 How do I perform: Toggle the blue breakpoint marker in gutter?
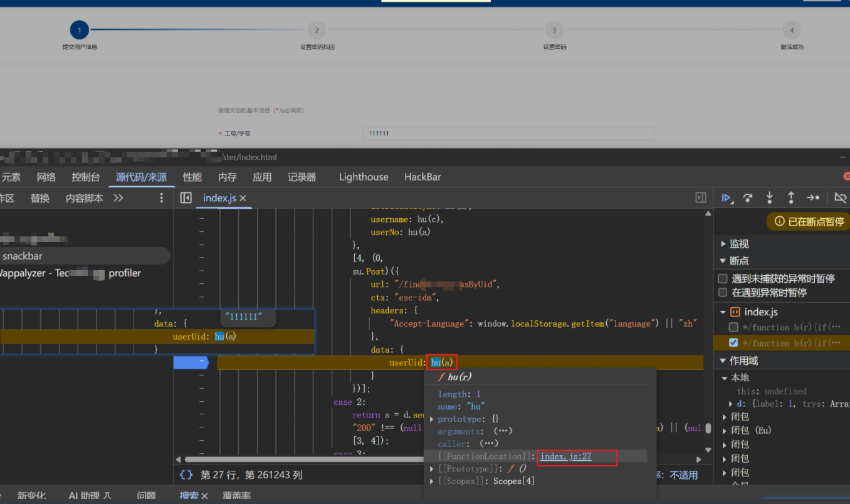(191, 362)
